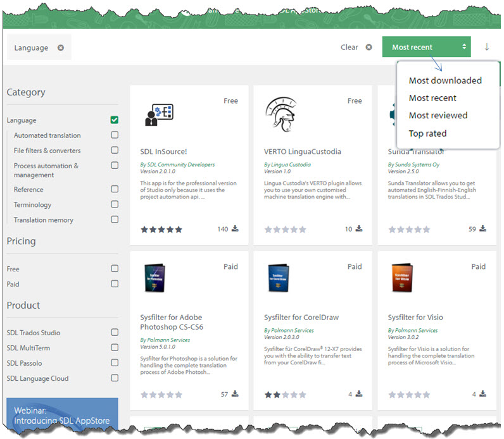Click the Clear filters cross icon
Image resolution: width=504 pixels, height=439 pixels.
coord(369,47)
